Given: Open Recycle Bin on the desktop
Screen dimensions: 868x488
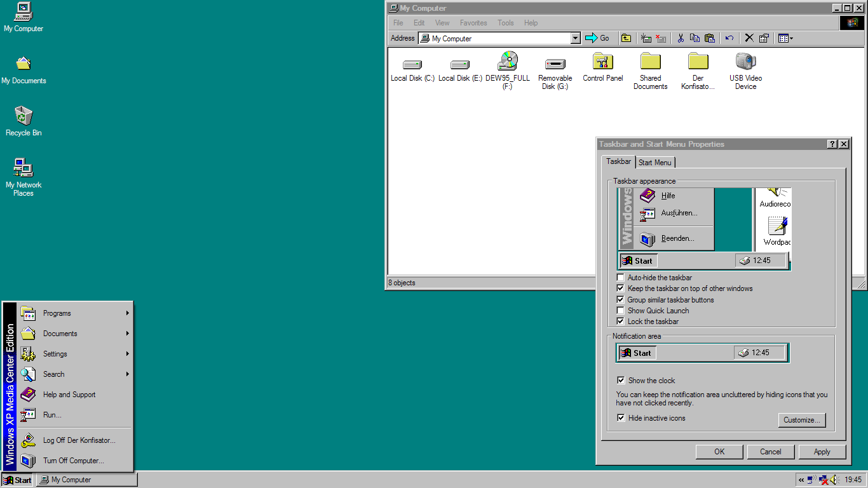Looking at the screenshot, I should pyautogui.click(x=24, y=117).
